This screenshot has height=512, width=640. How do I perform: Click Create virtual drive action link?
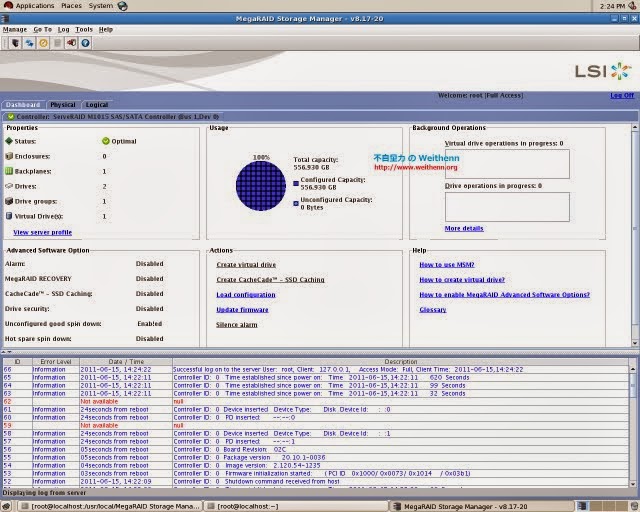(246, 265)
